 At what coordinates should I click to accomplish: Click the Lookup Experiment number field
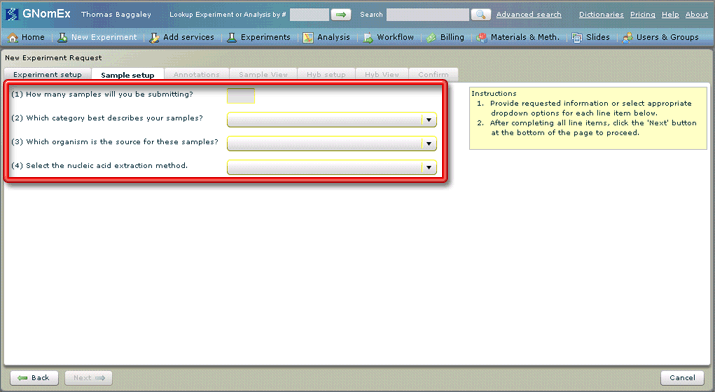tap(309, 15)
